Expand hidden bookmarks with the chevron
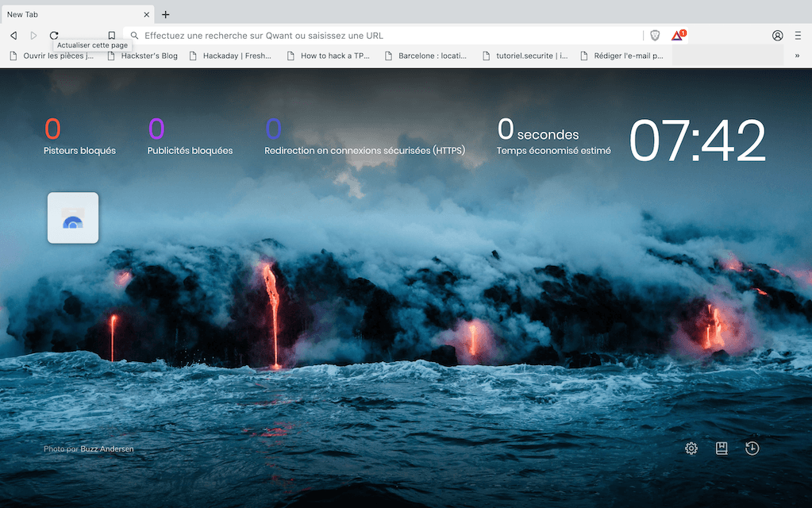 coord(797,56)
